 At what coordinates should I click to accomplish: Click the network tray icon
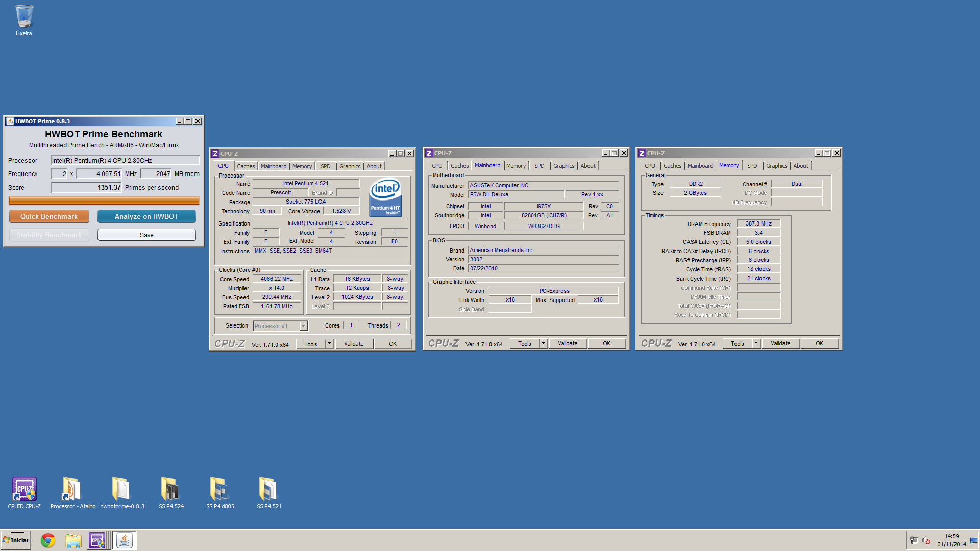(914, 541)
